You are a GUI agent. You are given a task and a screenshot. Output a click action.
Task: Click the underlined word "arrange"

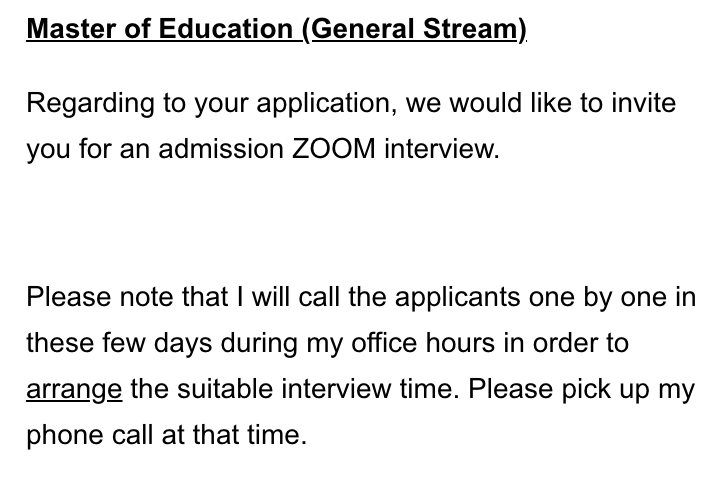tap(74, 390)
